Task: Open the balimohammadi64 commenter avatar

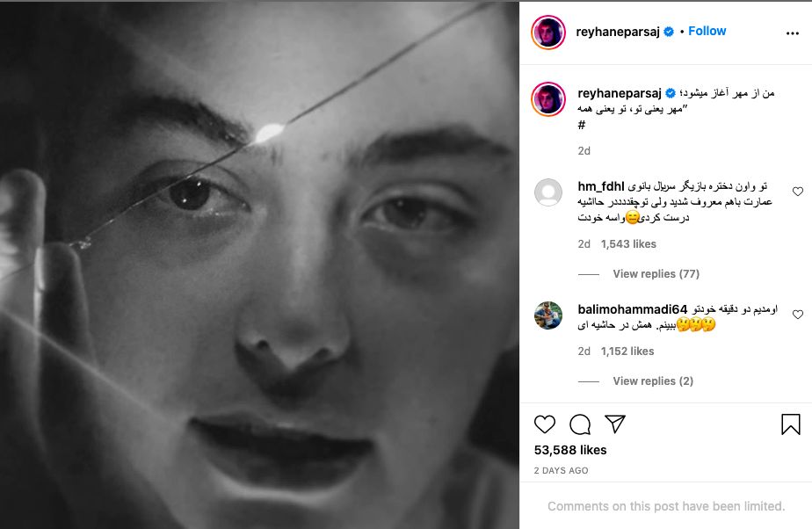Action: point(548,315)
